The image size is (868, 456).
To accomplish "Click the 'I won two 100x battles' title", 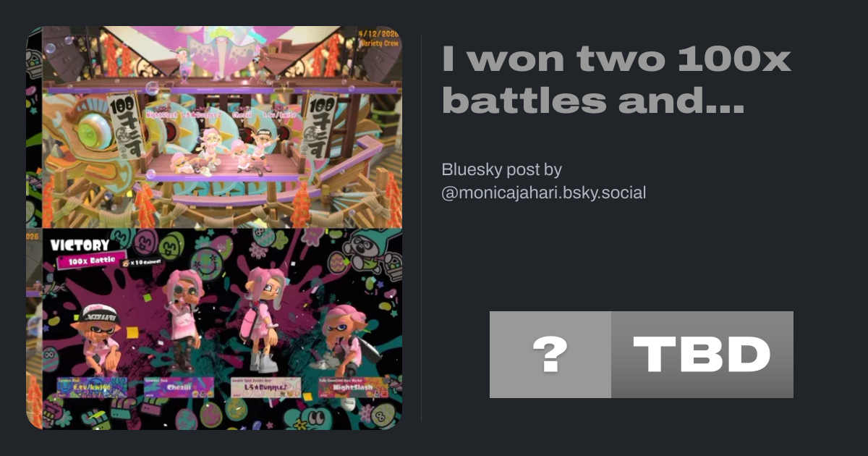I will coord(616,82).
